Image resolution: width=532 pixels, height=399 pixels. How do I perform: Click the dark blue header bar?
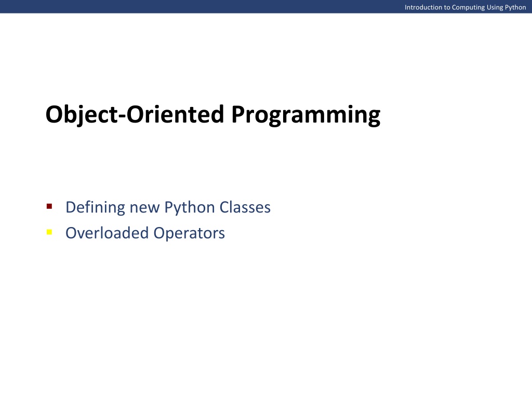(x=266, y=6)
